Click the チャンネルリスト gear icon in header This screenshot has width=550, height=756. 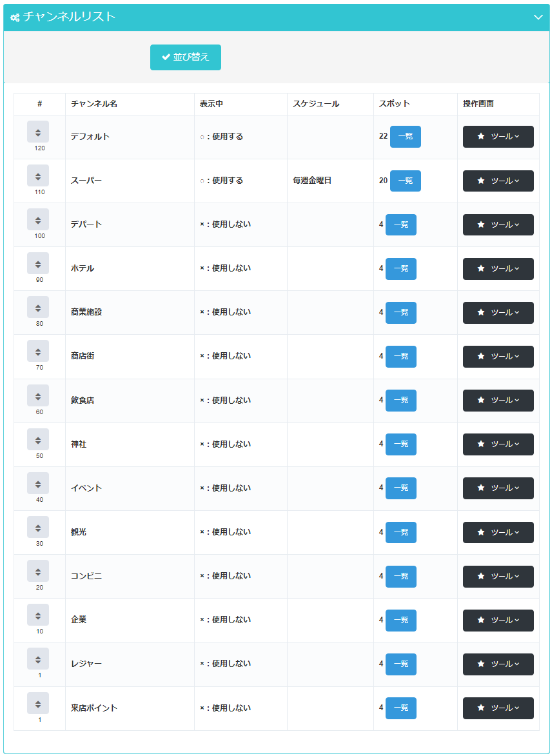(x=15, y=17)
